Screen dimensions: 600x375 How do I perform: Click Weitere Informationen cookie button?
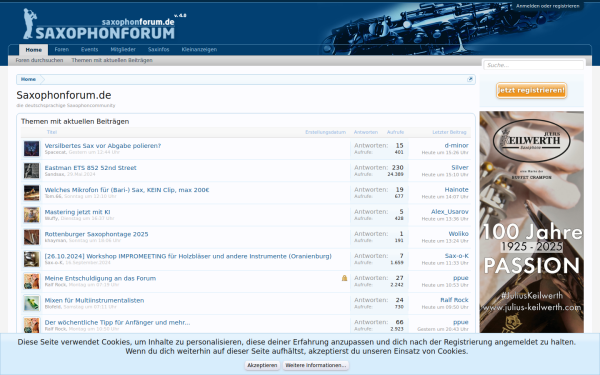click(x=316, y=365)
